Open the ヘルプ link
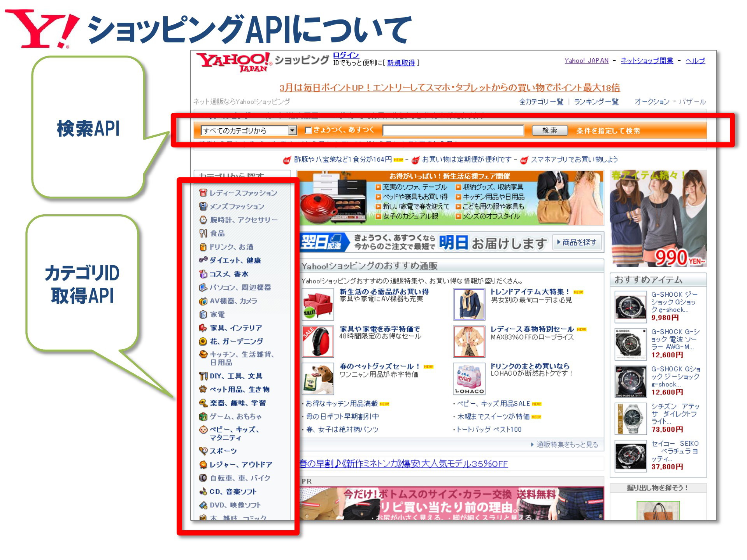The width and height of the screenshot is (747, 560). tap(695, 61)
